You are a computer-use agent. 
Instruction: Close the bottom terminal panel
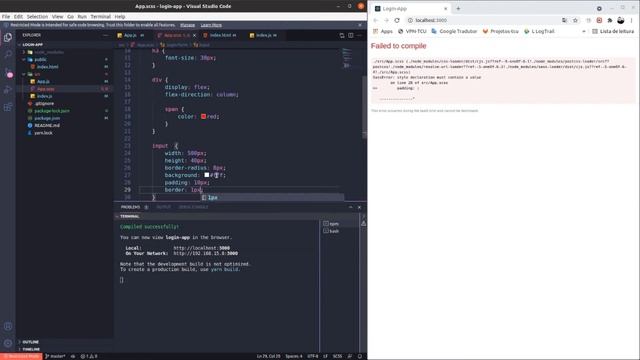(359, 207)
